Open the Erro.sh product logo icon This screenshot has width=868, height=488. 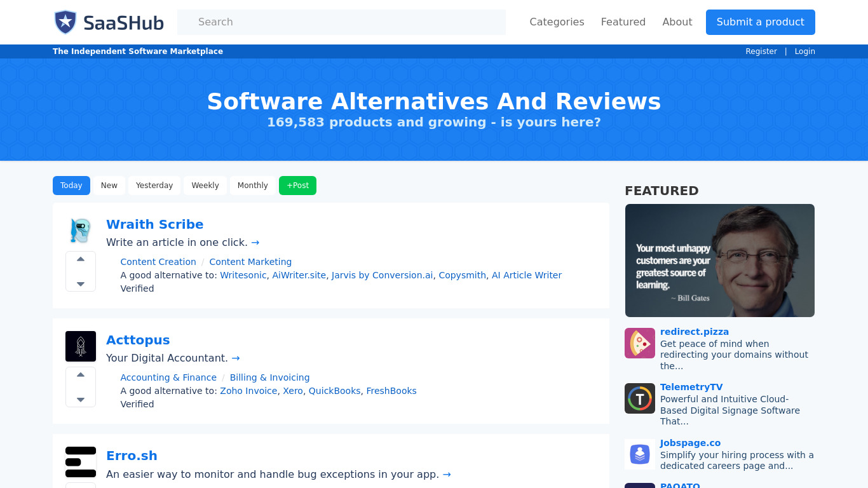tap(81, 462)
